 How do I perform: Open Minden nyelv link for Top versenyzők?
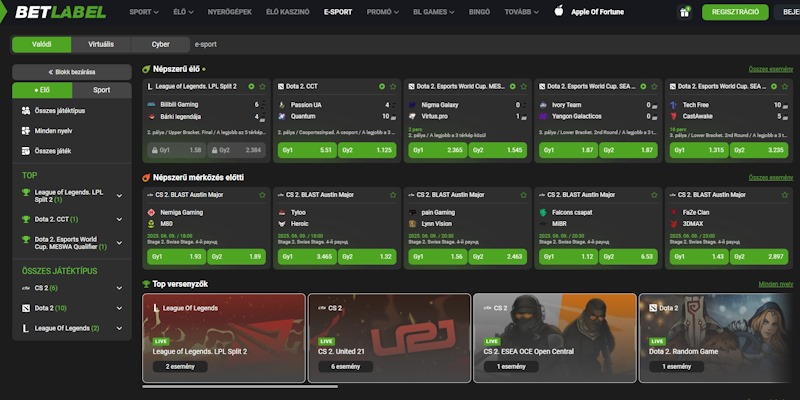point(776,284)
